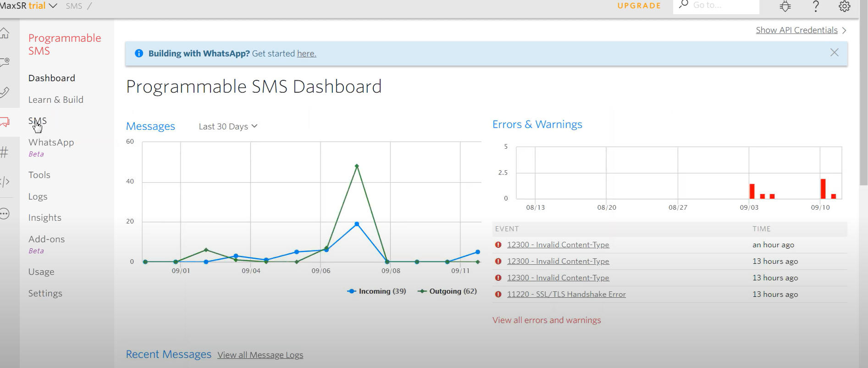Click the red Programmable SMS chat icon

[x=5, y=122]
